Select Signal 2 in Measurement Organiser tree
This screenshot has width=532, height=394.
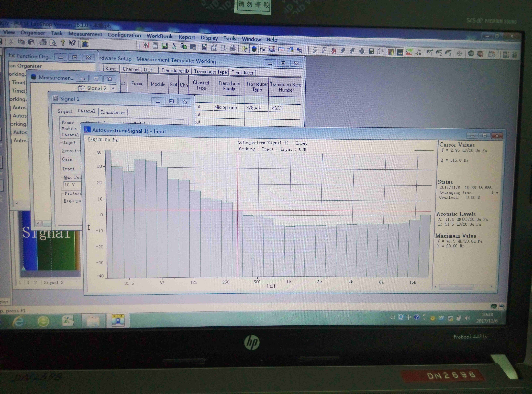click(x=96, y=88)
